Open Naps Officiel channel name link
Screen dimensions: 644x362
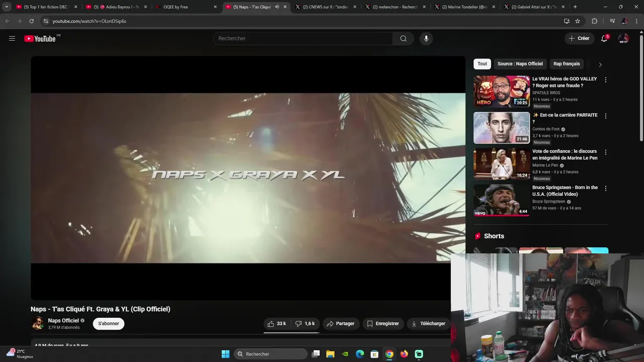tap(63, 321)
